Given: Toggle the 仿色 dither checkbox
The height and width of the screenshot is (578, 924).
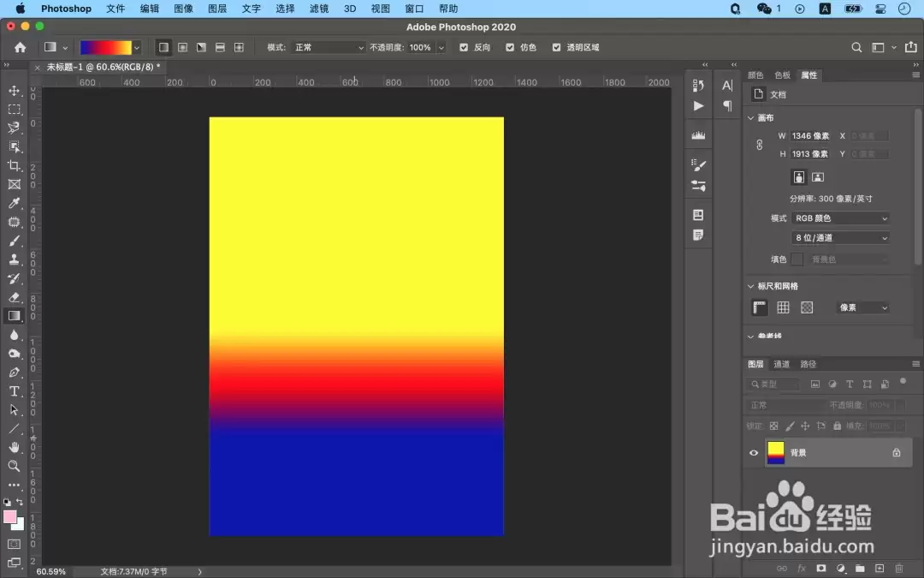Looking at the screenshot, I should 510,47.
